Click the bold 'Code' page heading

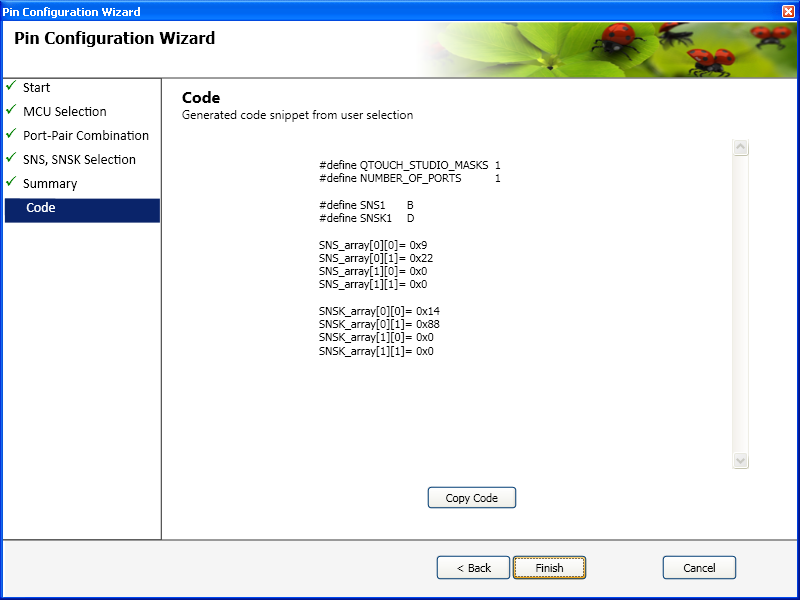tap(201, 97)
